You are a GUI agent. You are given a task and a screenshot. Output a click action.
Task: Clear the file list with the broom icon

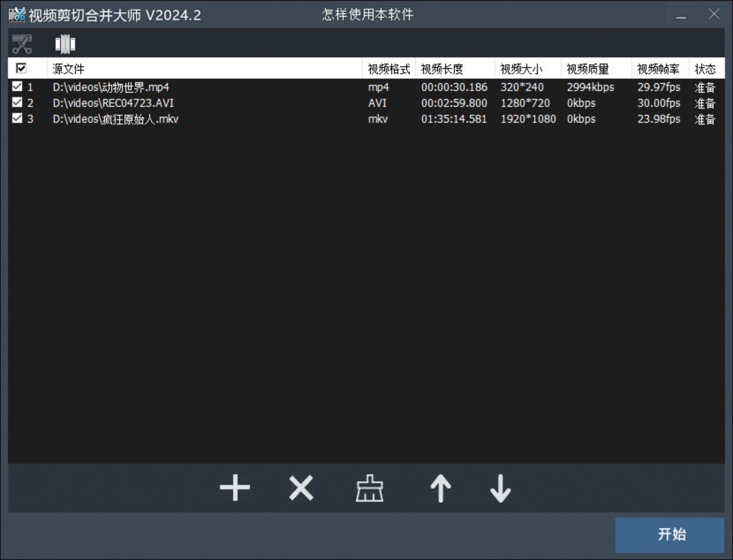pyautogui.click(x=370, y=488)
